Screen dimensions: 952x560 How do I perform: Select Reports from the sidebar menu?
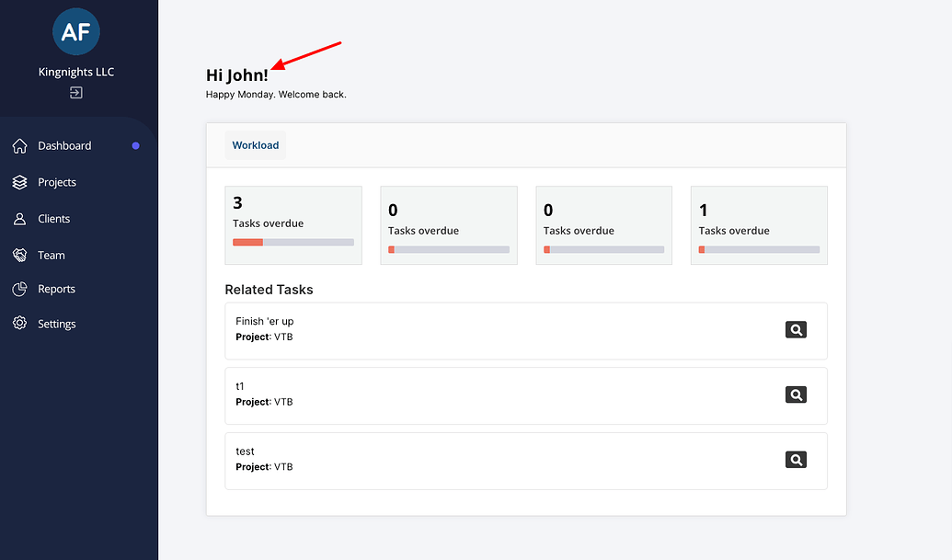click(58, 289)
